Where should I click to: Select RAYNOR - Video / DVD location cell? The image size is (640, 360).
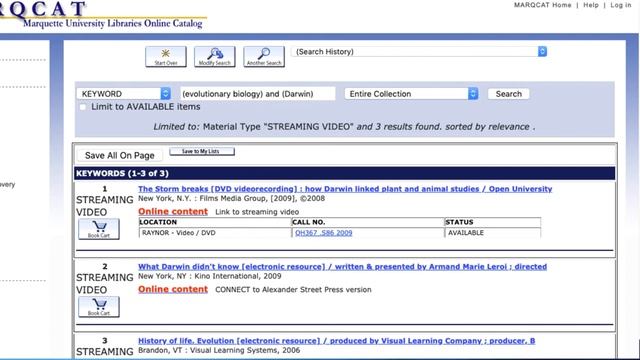click(215, 233)
